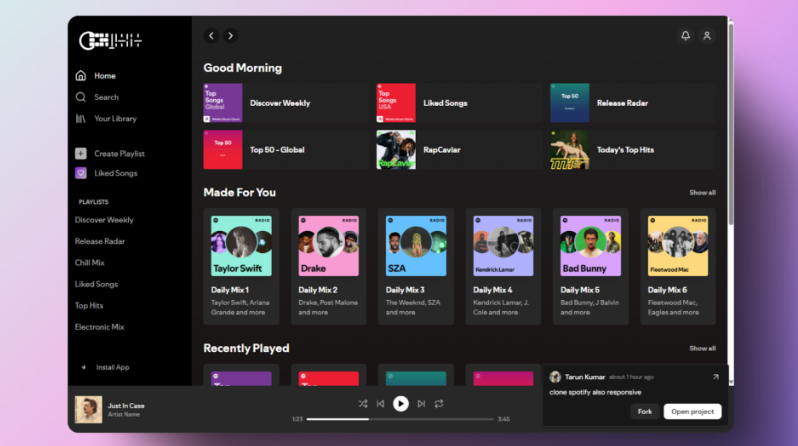Viewport: 798px width, 446px height.
Task: Select Chill Mix playlist in sidebar
Action: click(90, 263)
